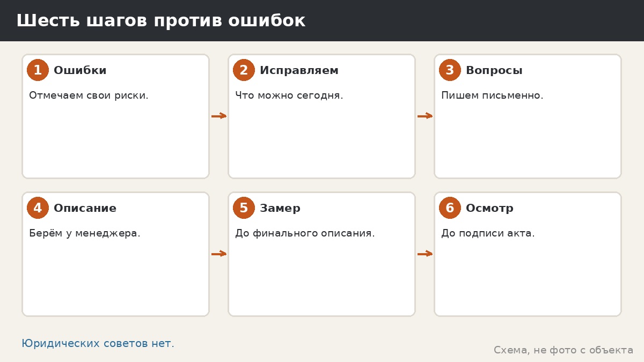This screenshot has height=362, width=644.
Task: Select the heading «Вопросы»
Action: coord(494,71)
